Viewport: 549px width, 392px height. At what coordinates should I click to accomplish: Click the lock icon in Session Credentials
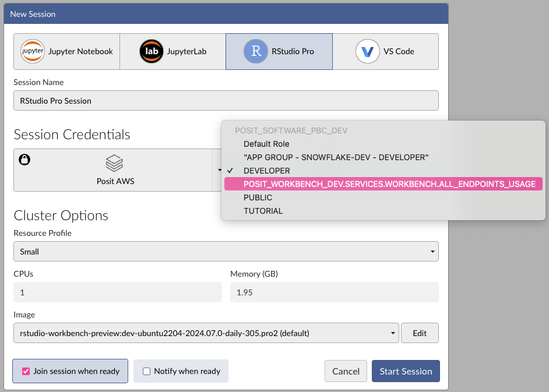tap(24, 160)
